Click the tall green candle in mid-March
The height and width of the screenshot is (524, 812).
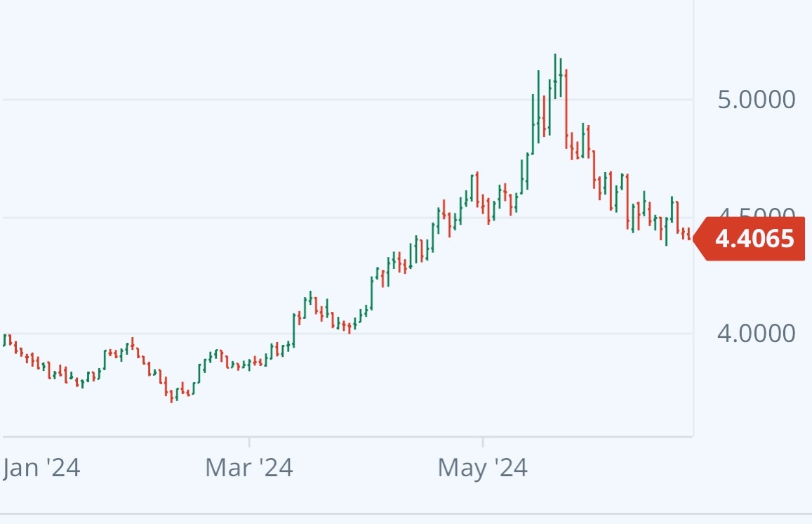(294, 330)
